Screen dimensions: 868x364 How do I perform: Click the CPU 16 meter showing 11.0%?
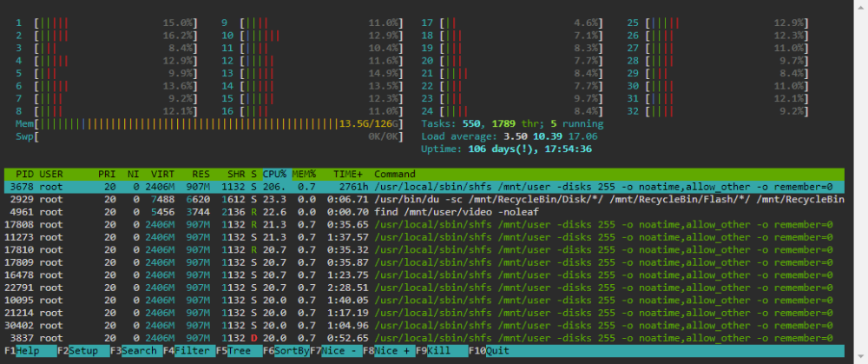pyautogui.click(x=312, y=111)
